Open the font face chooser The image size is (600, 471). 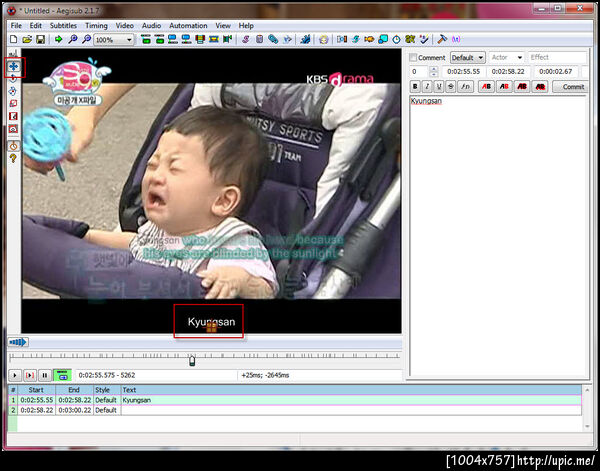click(465, 86)
